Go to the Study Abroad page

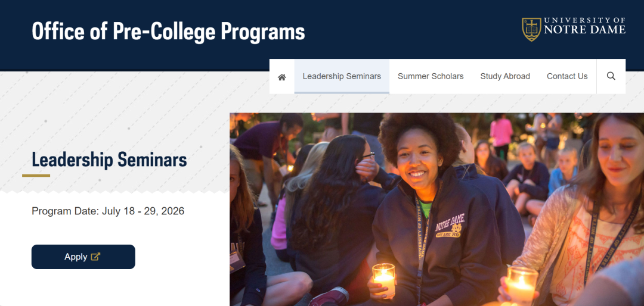pyautogui.click(x=505, y=76)
